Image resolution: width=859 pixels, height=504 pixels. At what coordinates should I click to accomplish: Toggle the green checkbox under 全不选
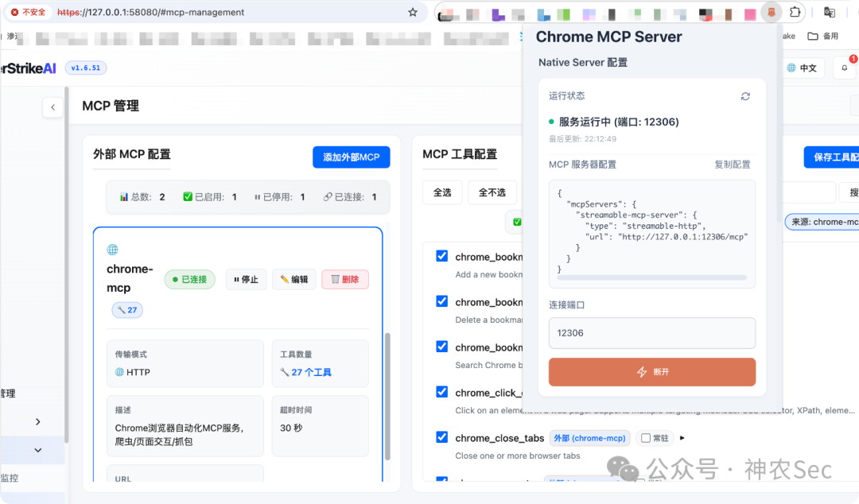tap(517, 222)
